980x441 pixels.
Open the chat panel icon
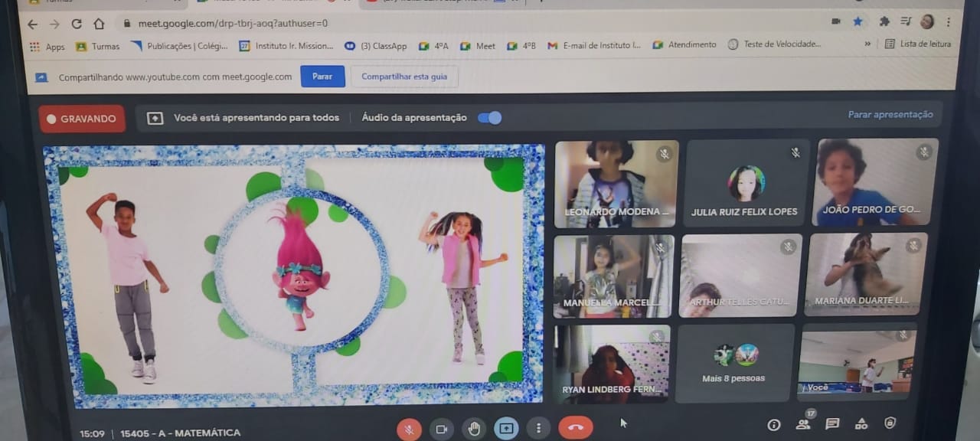point(832,423)
